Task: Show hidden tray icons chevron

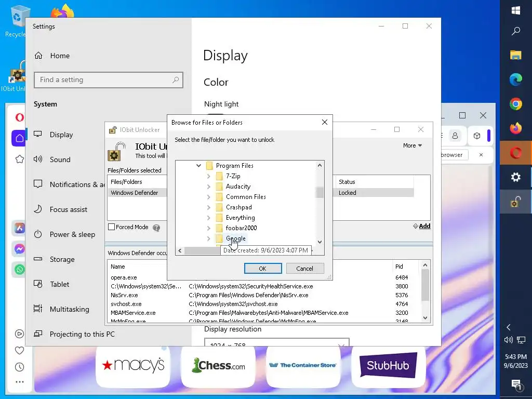Action: pos(509,327)
